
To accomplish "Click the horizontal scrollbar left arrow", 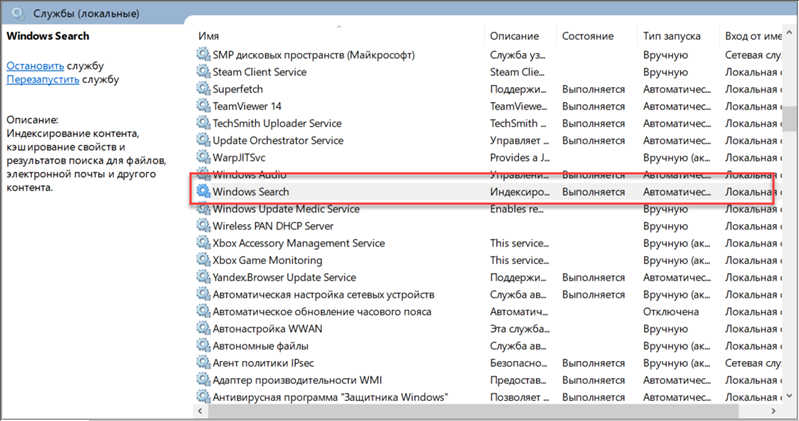I will point(200,411).
